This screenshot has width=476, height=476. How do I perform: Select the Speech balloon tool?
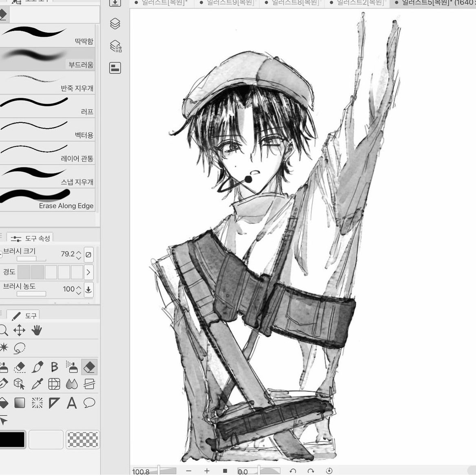pyautogui.click(x=89, y=403)
